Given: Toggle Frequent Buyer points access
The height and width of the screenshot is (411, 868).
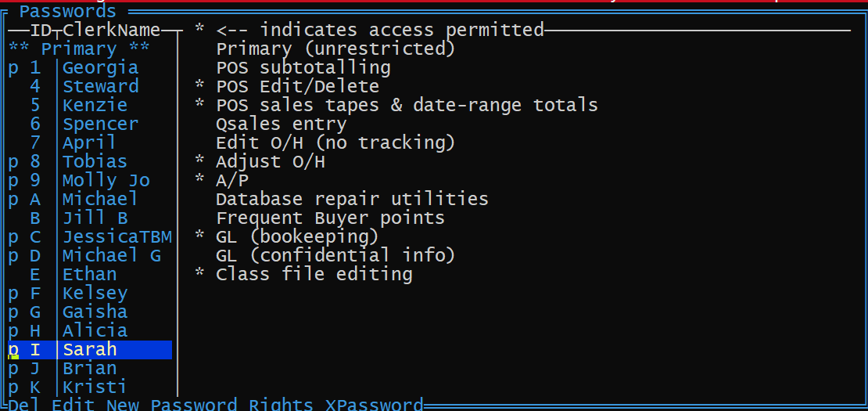Looking at the screenshot, I should [x=330, y=218].
